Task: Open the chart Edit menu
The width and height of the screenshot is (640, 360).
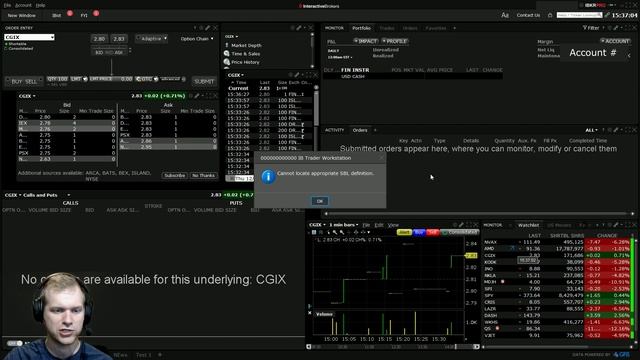Action: point(379,225)
